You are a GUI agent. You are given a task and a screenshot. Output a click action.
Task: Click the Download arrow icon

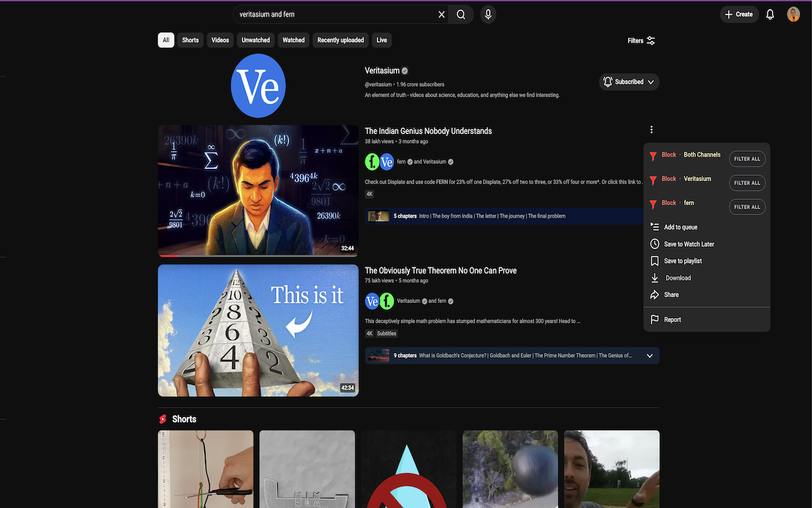click(x=655, y=278)
